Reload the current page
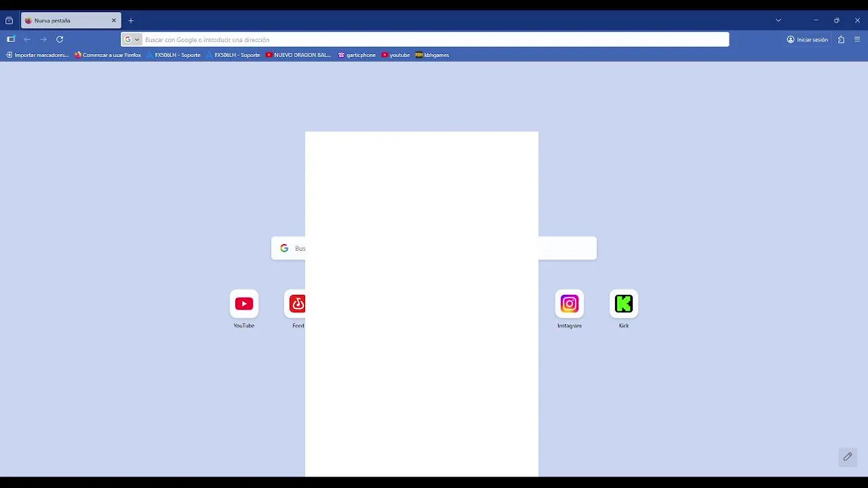Image resolution: width=868 pixels, height=488 pixels. (60, 39)
